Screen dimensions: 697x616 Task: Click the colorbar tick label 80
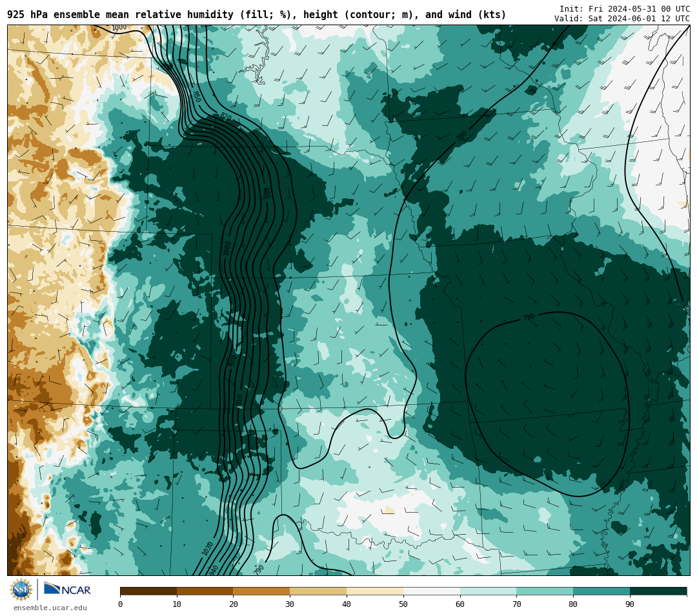pyautogui.click(x=573, y=604)
